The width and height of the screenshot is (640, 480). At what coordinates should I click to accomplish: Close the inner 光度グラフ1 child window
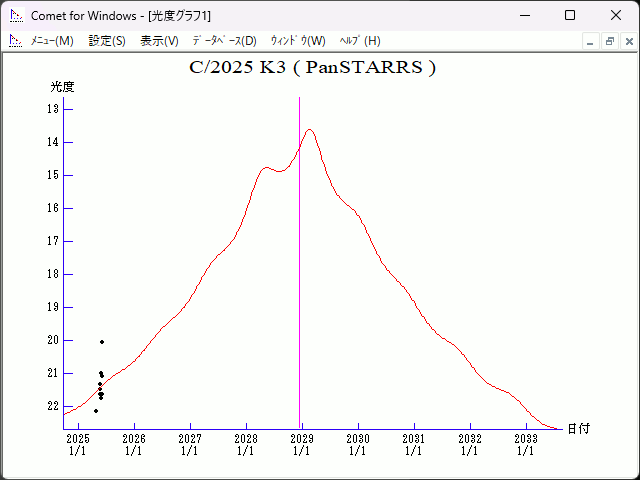pyautogui.click(x=627, y=41)
